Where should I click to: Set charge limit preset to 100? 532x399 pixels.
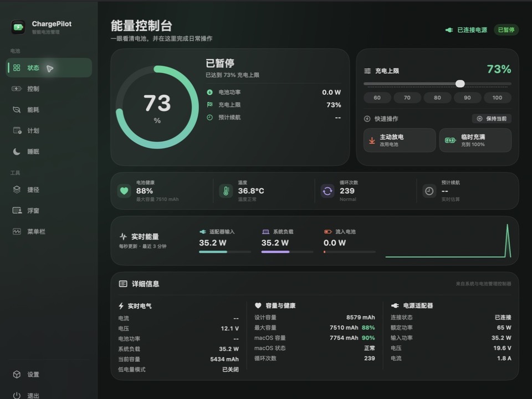click(x=498, y=98)
